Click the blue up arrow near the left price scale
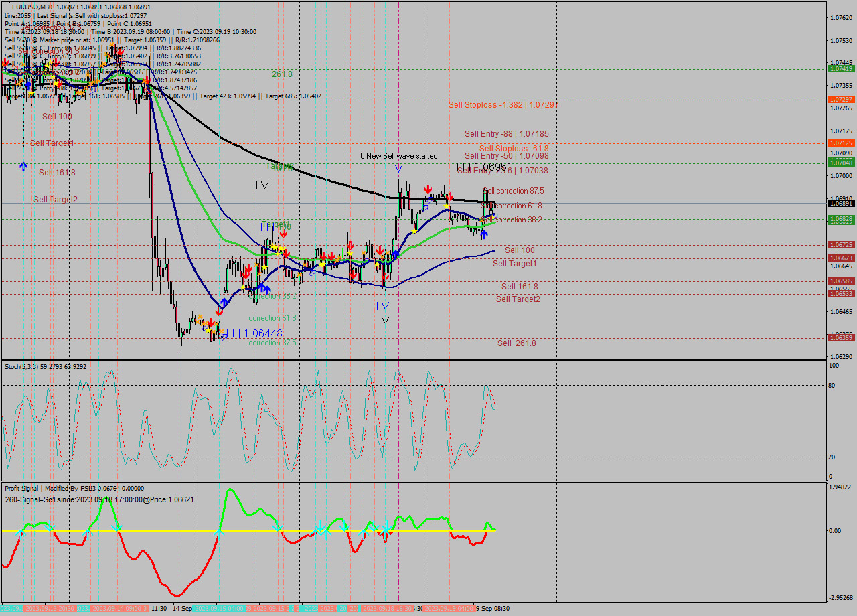Screen dimensions: 857x616 pos(23,165)
